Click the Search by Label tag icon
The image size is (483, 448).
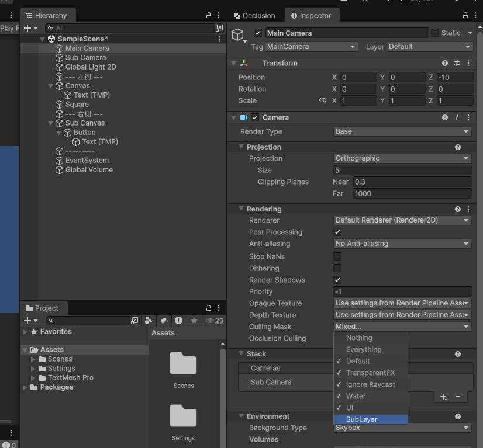click(163, 321)
